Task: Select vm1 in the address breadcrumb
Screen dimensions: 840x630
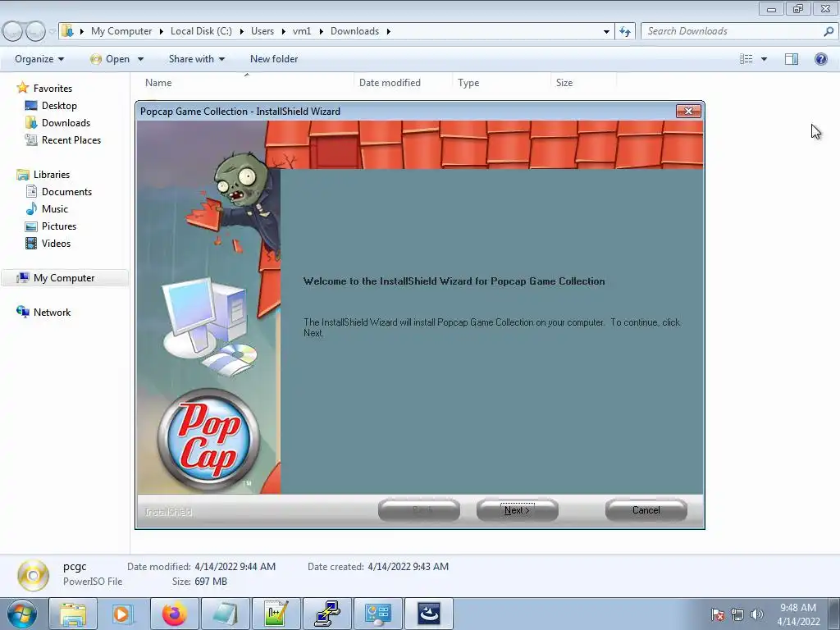Action: coord(302,31)
